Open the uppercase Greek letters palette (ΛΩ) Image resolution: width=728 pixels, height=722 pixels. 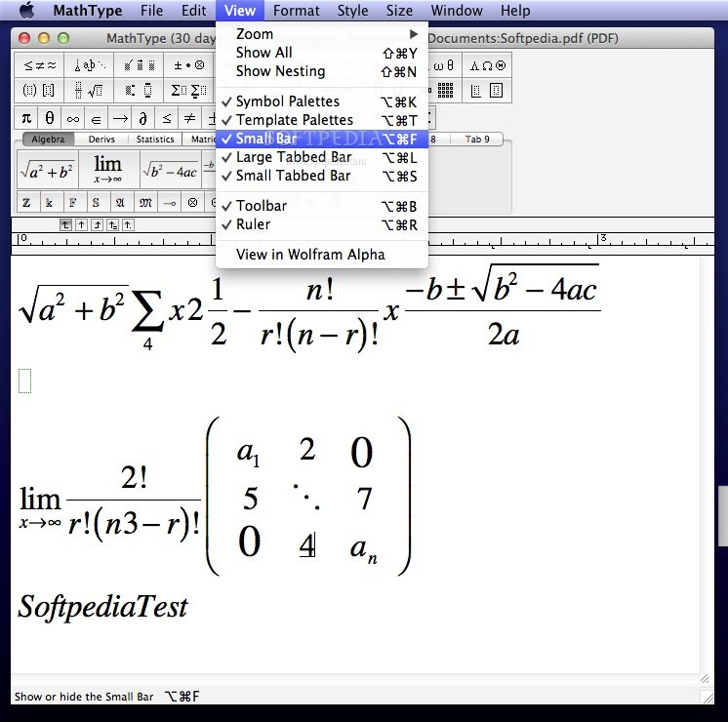click(x=487, y=65)
